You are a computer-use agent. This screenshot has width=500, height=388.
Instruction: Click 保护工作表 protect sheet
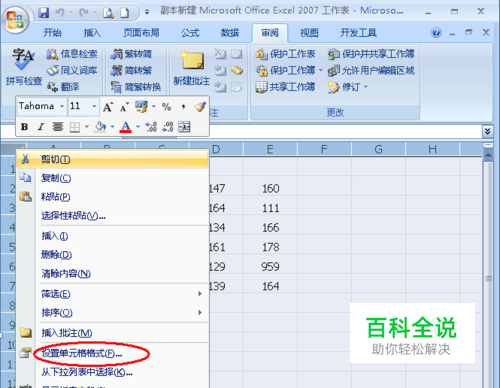click(285, 54)
